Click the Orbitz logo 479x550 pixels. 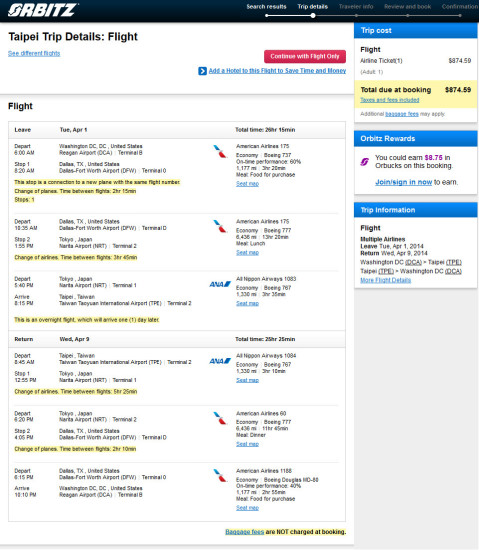[43, 10]
